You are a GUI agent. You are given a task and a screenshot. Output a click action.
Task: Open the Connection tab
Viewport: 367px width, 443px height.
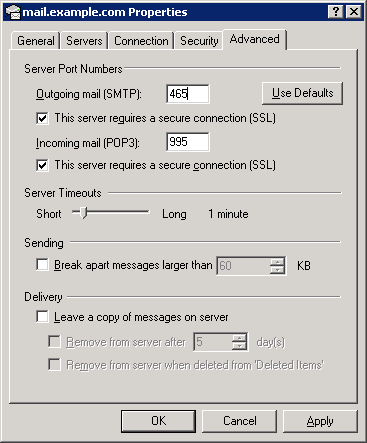141,41
